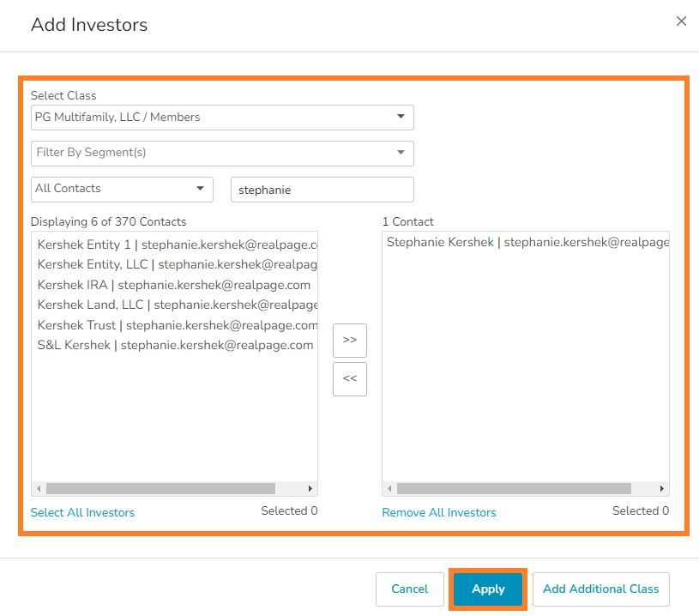Remove selected contacts with << button

(x=350, y=378)
